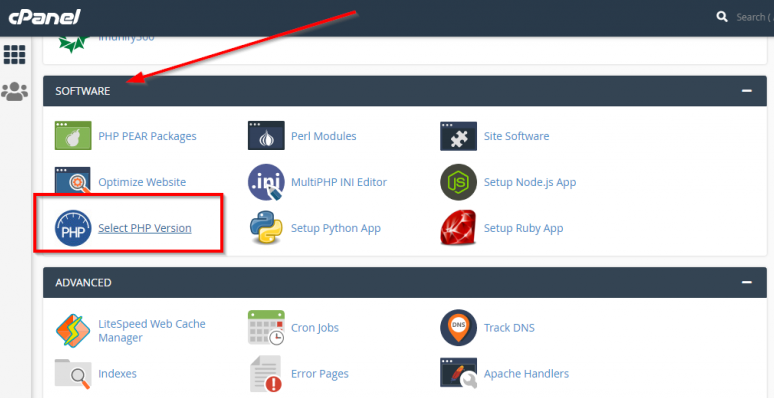The image size is (774, 398).
Task: Click the Site Software puzzle icon
Action: point(459,136)
